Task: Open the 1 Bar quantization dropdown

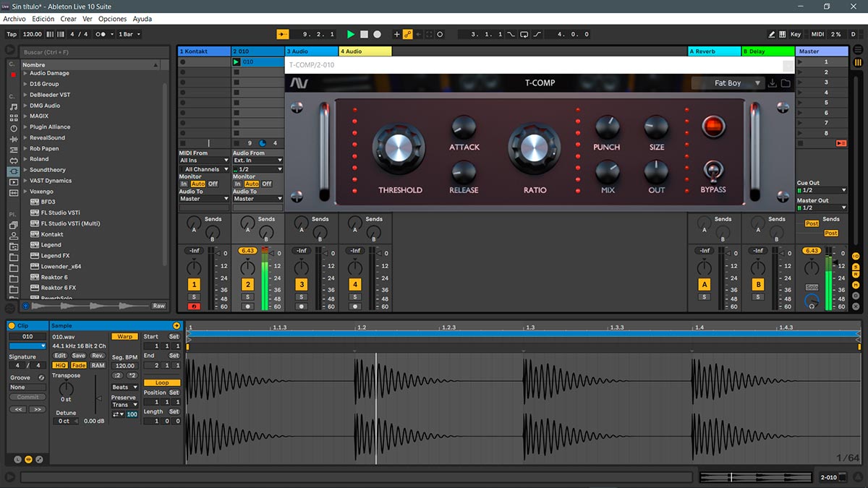Action: coord(129,34)
